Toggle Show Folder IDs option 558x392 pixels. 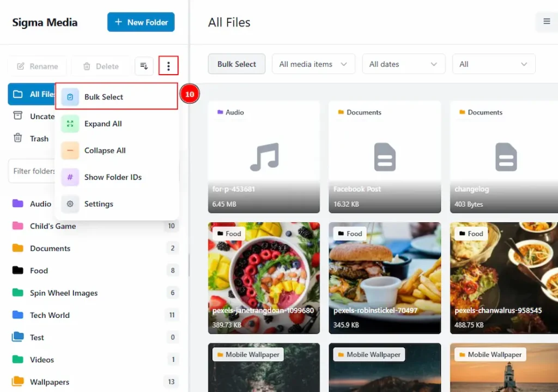click(x=113, y=177)
